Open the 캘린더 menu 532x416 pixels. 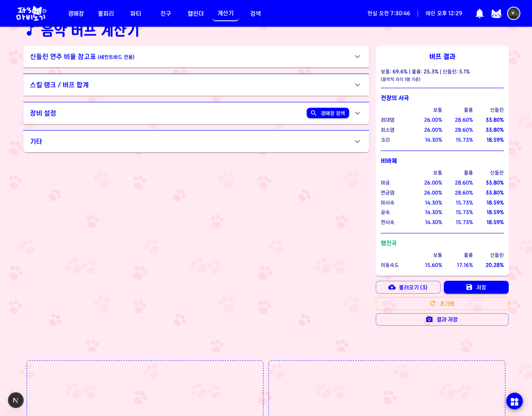[196, 13]
